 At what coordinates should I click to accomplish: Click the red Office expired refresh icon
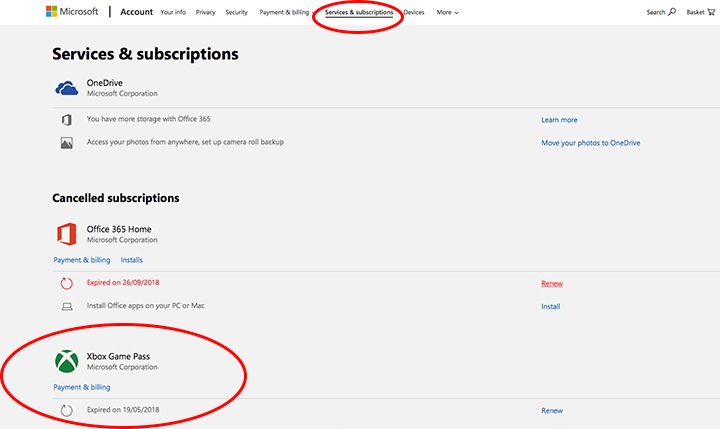tap(67, 283)
